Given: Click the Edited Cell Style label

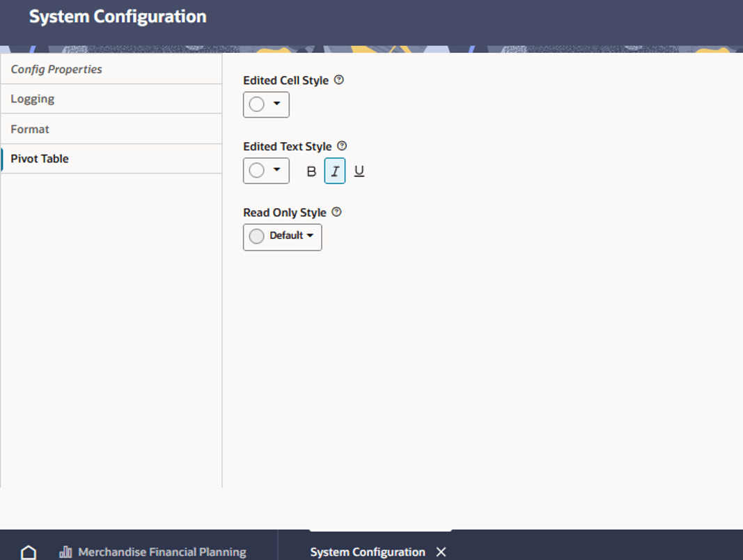Looking at the screenshot, I should point(286,81).
